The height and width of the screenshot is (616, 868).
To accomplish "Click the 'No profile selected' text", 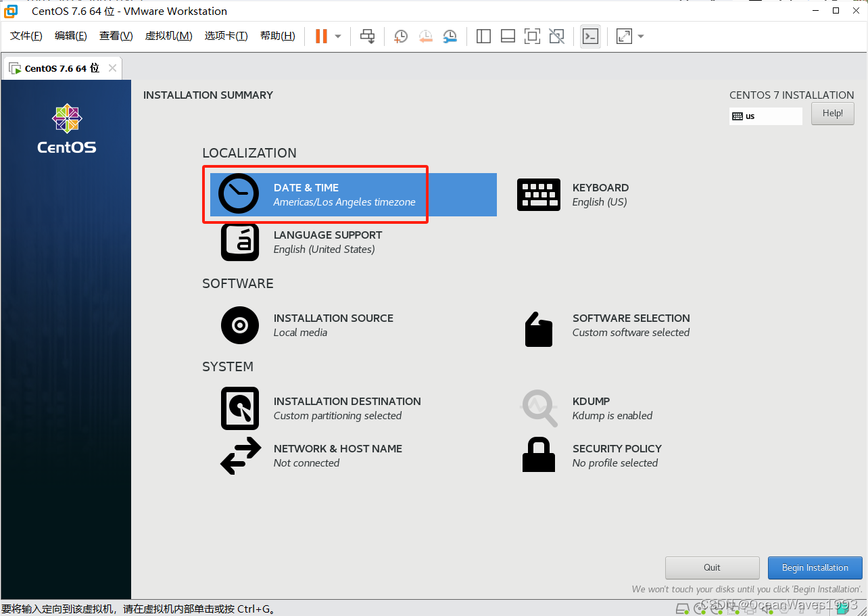I will (x=615, y=463).
